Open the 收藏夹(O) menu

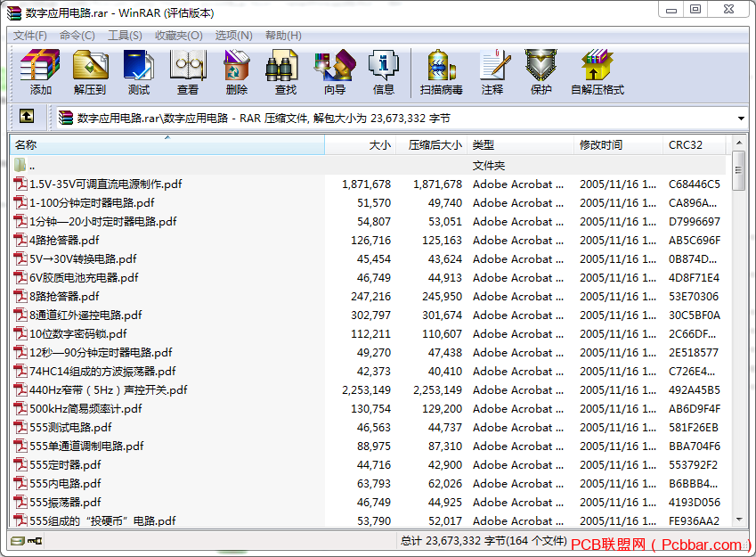point(178,36)
